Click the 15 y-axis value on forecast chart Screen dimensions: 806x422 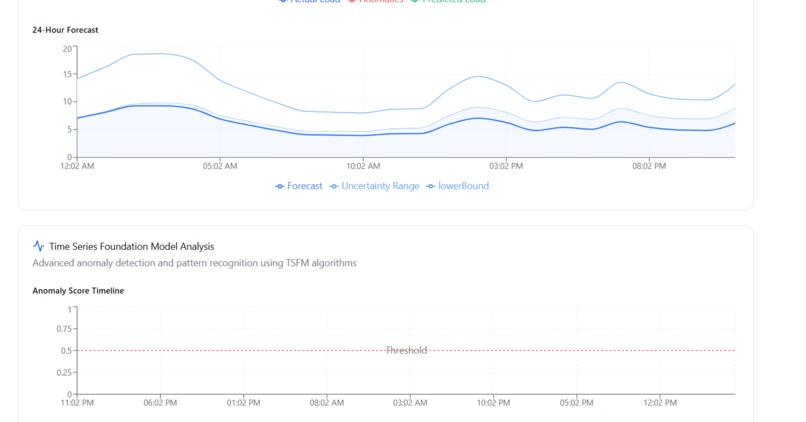pyautogui.click(x=67, y=75)
